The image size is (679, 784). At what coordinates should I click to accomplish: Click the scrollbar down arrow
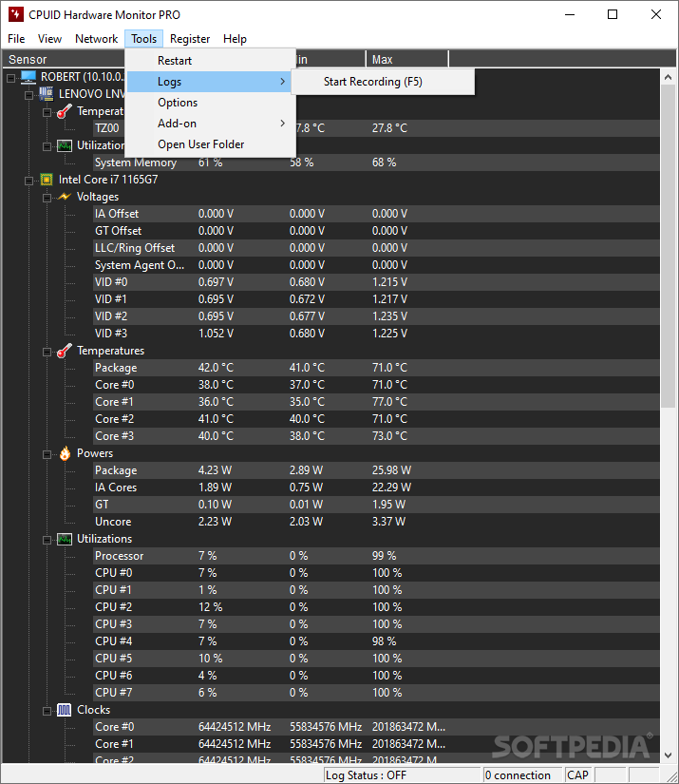[x=668, y=755]
